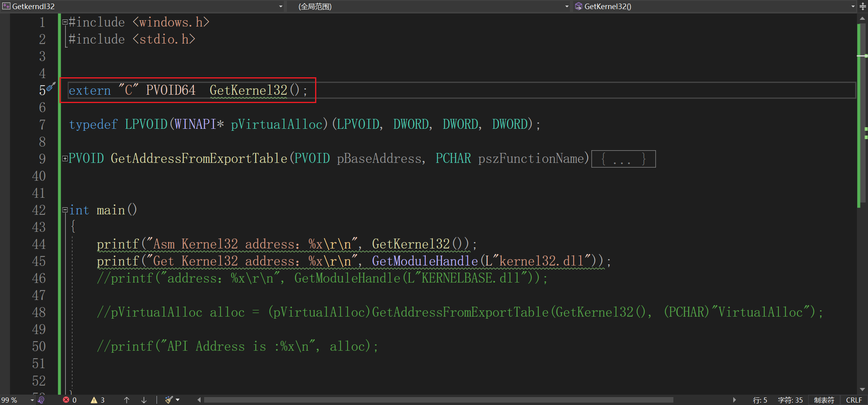
Task: Click line number 7 in the gutter
Action: point(42,125)
